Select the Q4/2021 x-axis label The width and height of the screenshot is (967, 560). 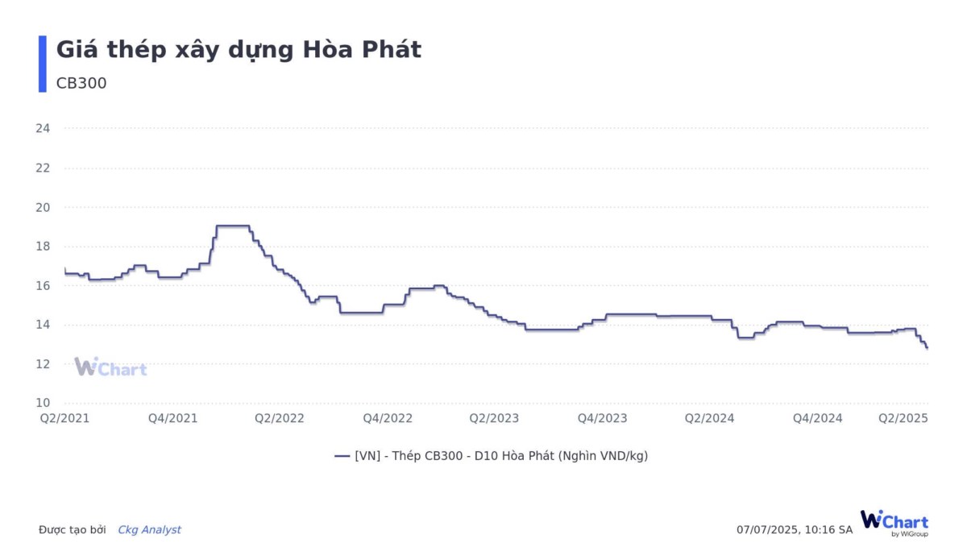pyautogui.click(x=173, y=419)
